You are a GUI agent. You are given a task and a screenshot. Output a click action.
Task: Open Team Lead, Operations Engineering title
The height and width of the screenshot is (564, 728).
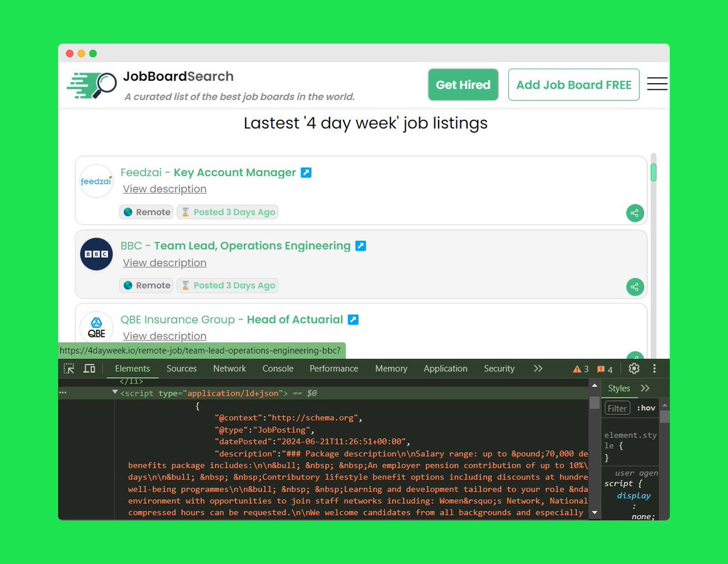tap(252, 246)
